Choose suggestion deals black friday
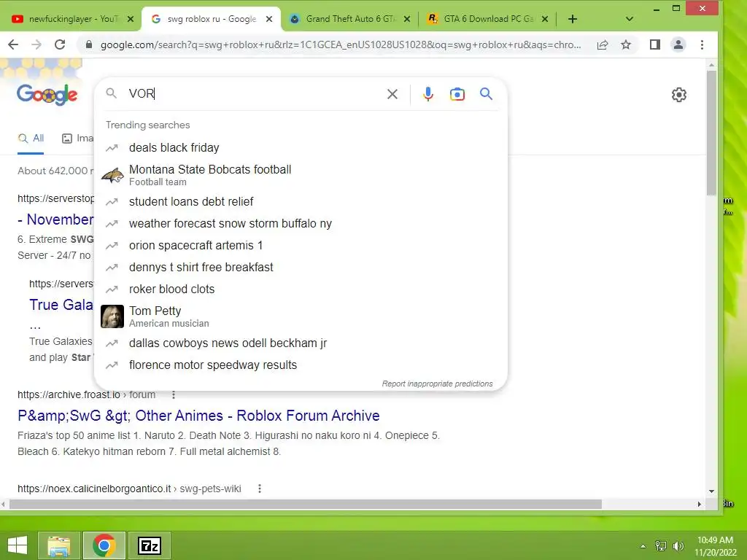The height and width of the screenshot is (560, 747). click(x=301, y=147)
